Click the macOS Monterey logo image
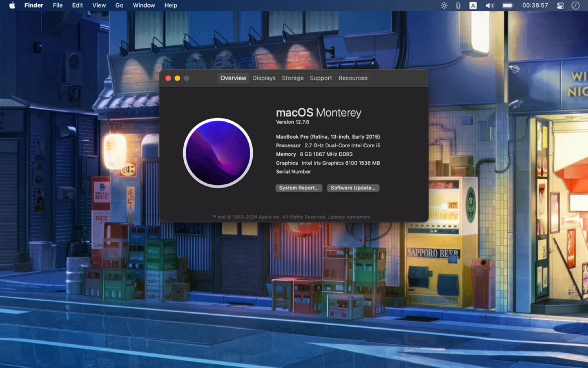Image resolution: width=588 pixels, height=368 pixels. [218, 153]
